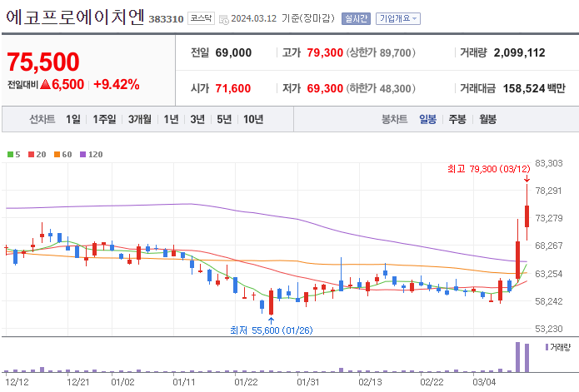The height and width of the screenshot is (392, 579).
Task: Click the 전일 69,000 value
Action: 233,52
